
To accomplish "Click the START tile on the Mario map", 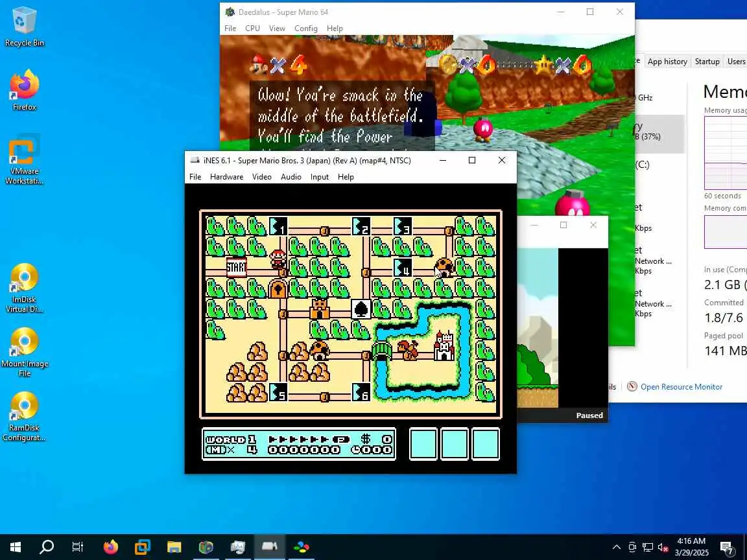I will tap(236, 267).
